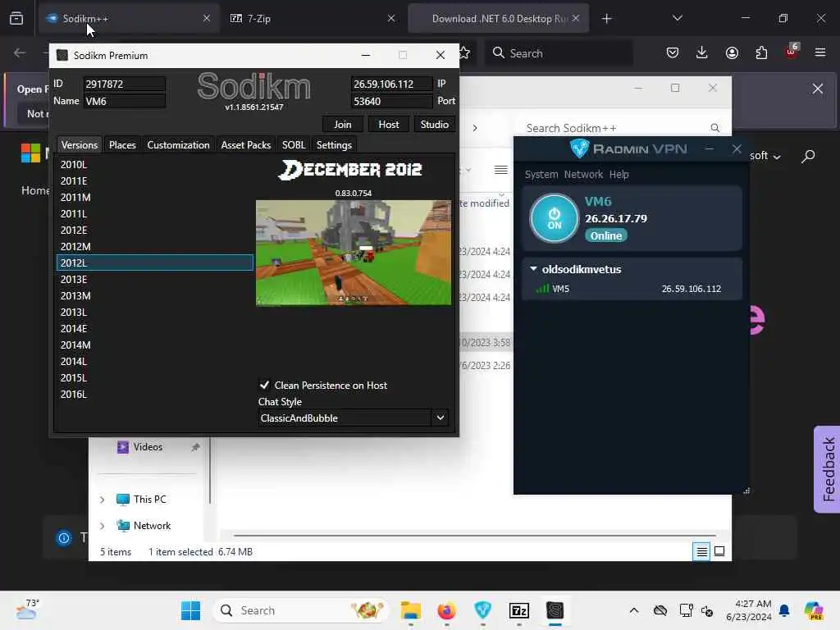The width and height of the screenshot is (840, 630).
Task: Select version 2013M in the list
Action: tap(154, 295)
